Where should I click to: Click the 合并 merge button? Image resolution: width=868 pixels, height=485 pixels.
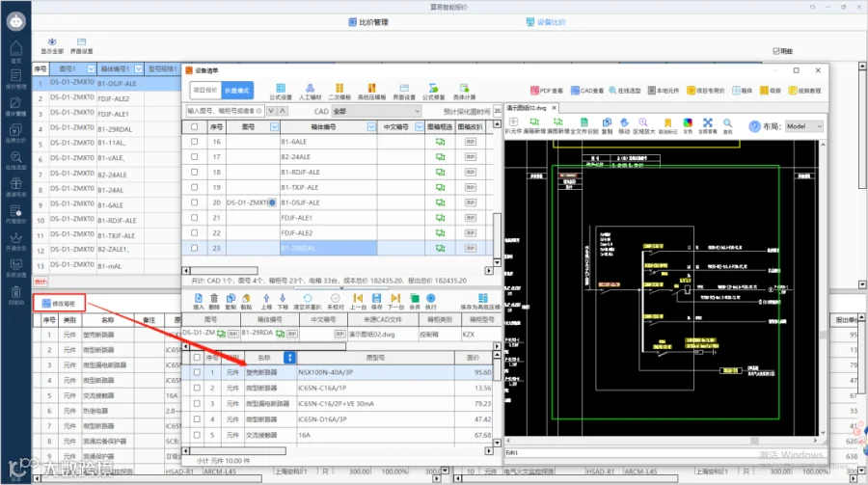(x=414, y=302)
